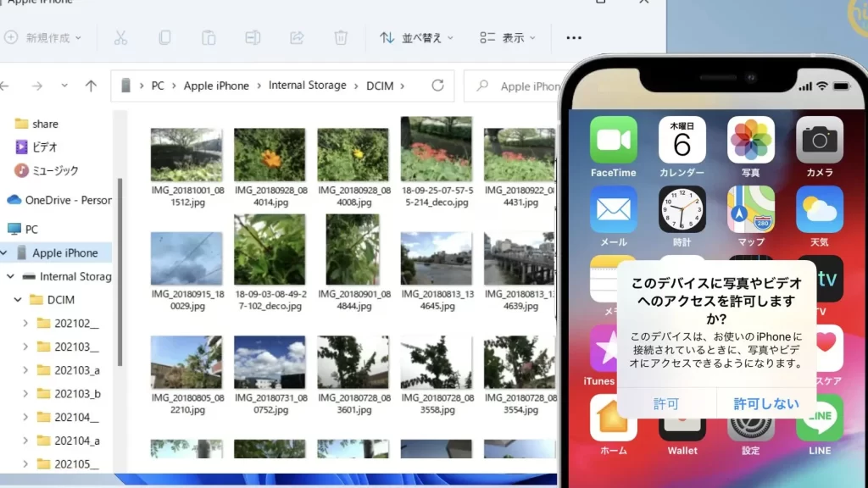This screenshot has width=868, height=488.
Task: Click the Rename icon in toolbar
Action: pos(253,37)
